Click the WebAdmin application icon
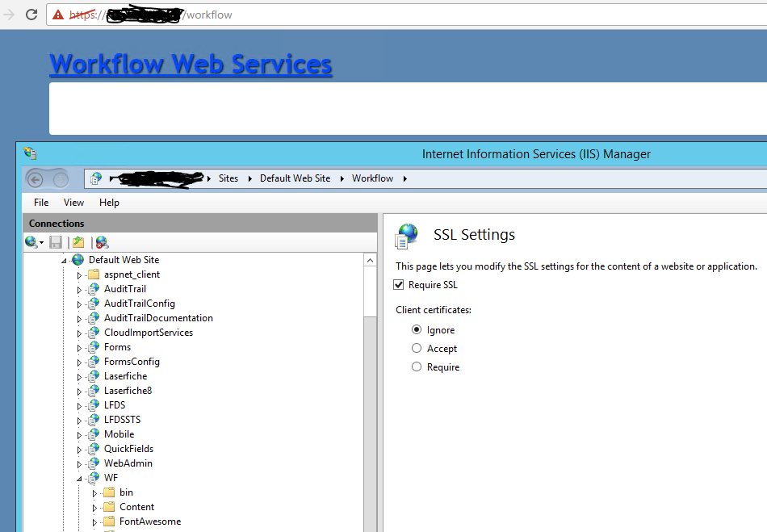Viewport: 767px width, 532px height. tap(94, 463)
